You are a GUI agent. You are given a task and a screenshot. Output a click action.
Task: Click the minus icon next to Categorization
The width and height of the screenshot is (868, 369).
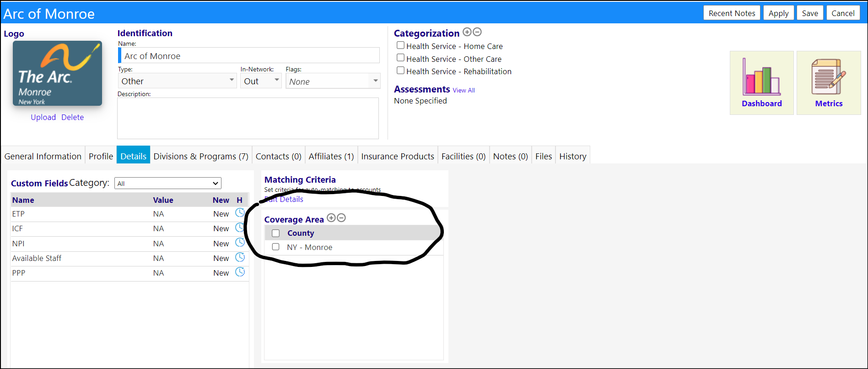click(x=477, y=32)
